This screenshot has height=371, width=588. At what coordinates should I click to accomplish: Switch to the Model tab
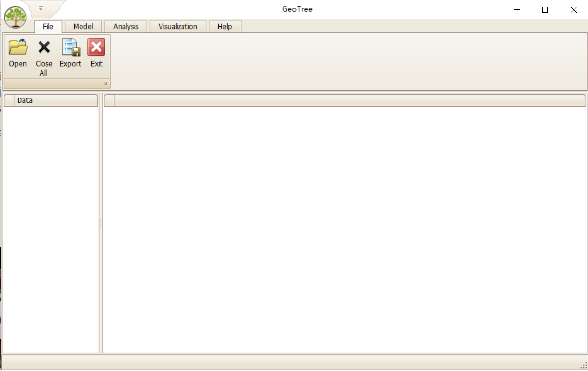83,27
